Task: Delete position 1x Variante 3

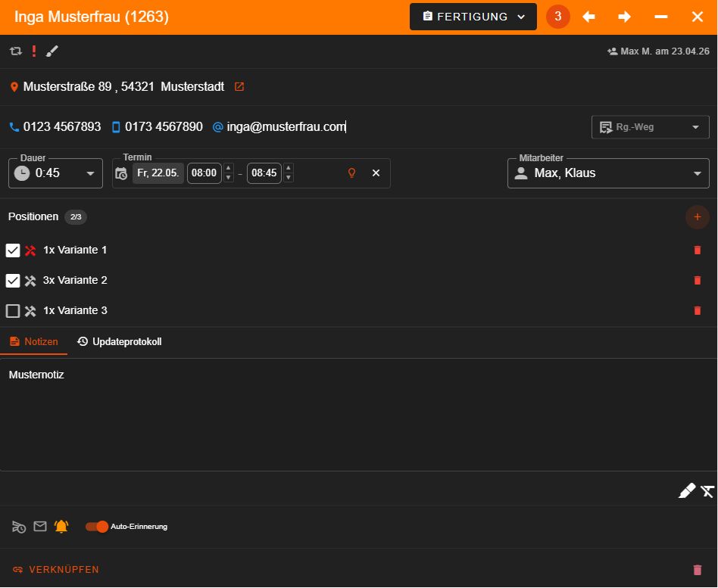Action: coord(698,311)
